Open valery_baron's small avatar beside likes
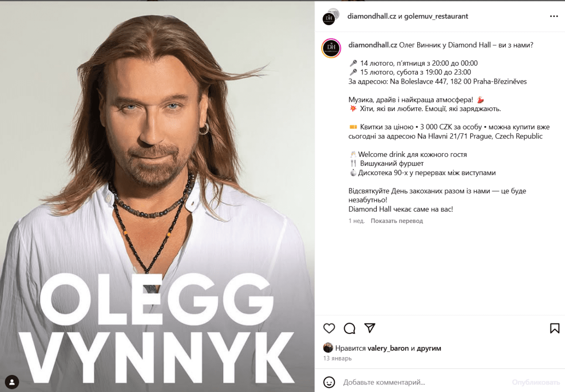Viewport: 565px width, 392px height. pyautogui.click(x=328, y=348)
